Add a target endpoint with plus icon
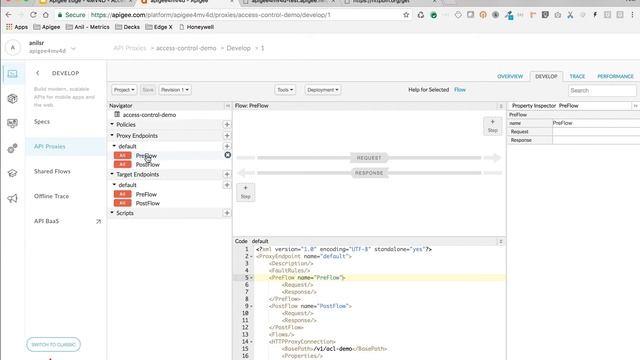The height and width of the screenshot is (360, 640). pos(227,174)
